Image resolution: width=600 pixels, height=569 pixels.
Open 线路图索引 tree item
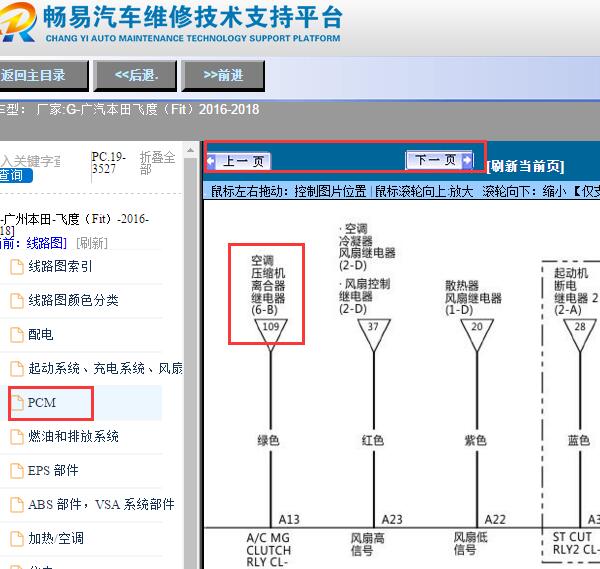60,266
